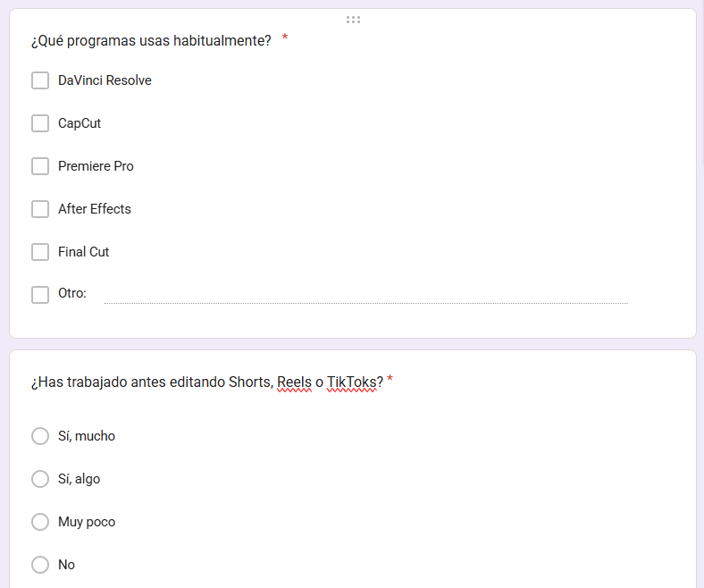Image resolution: width=704 pixels, height=588 pixels.
Task: Enable the Premiere Pro checkbox
Action: click(40, 166)
